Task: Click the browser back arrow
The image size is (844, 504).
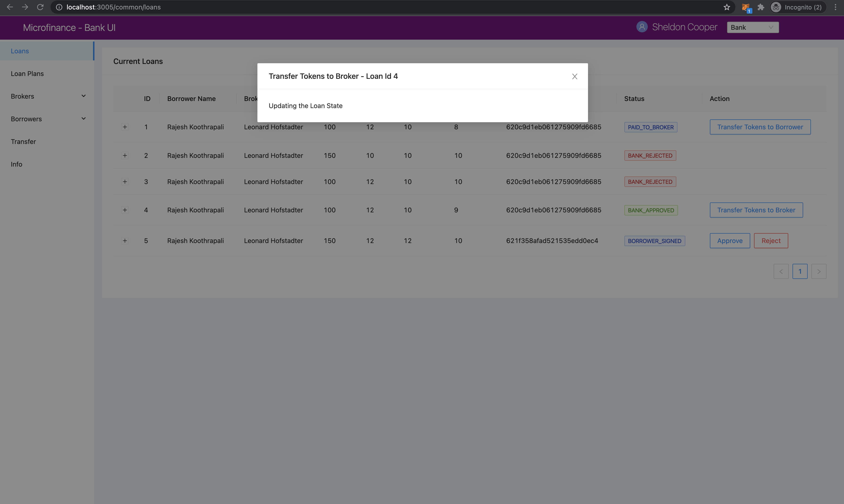Action: click(x=10, y=7)
